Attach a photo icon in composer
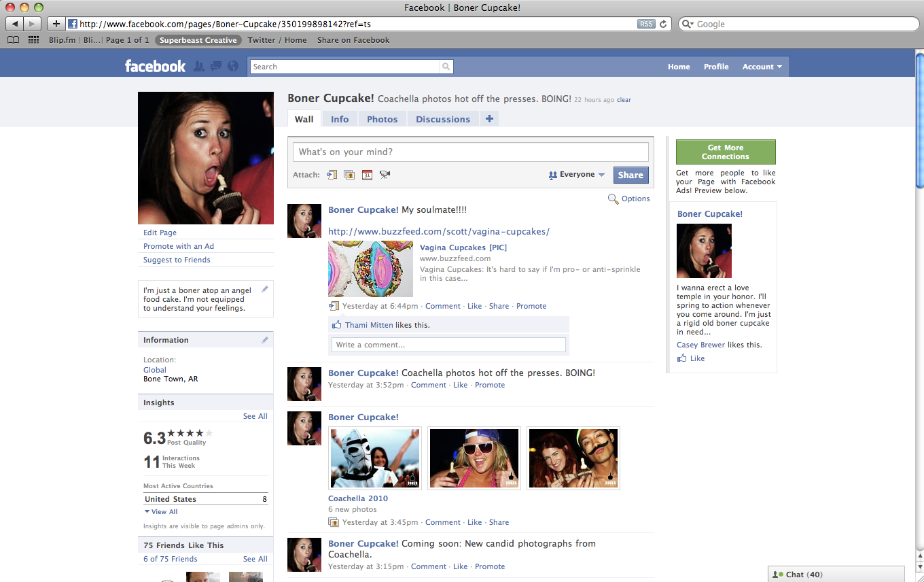This screenshot has width=924, height=582. [x=349, y=175]
